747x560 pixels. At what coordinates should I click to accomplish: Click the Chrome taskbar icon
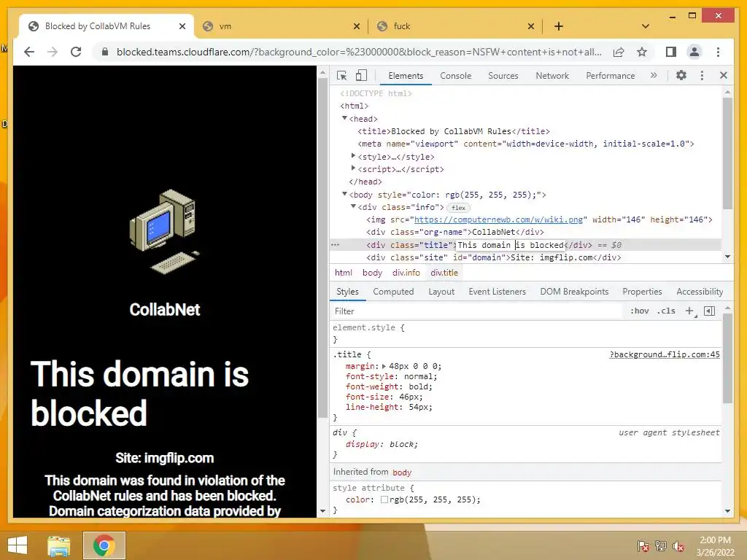point(104,545)
